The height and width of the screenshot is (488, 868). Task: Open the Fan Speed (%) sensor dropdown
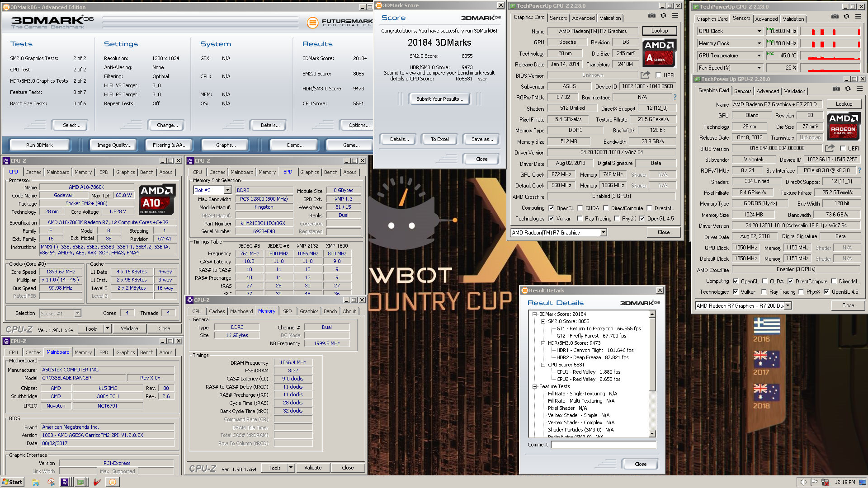tap(759, 68)
